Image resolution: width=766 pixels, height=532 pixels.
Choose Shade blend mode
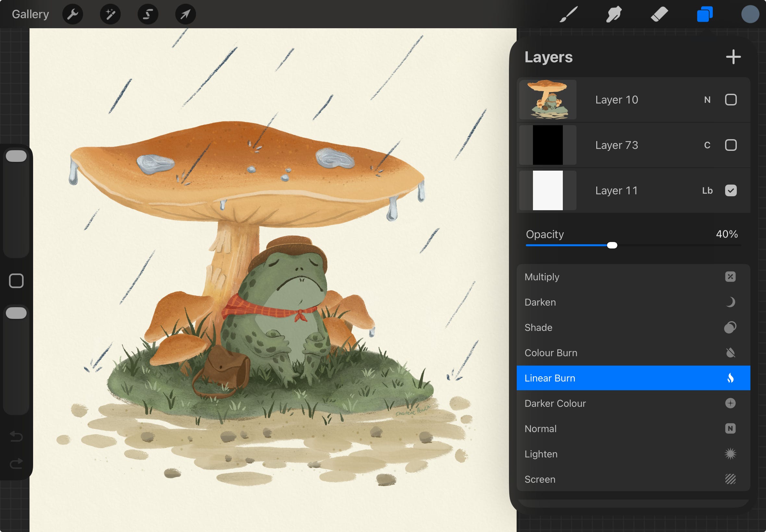click(633, 327)
